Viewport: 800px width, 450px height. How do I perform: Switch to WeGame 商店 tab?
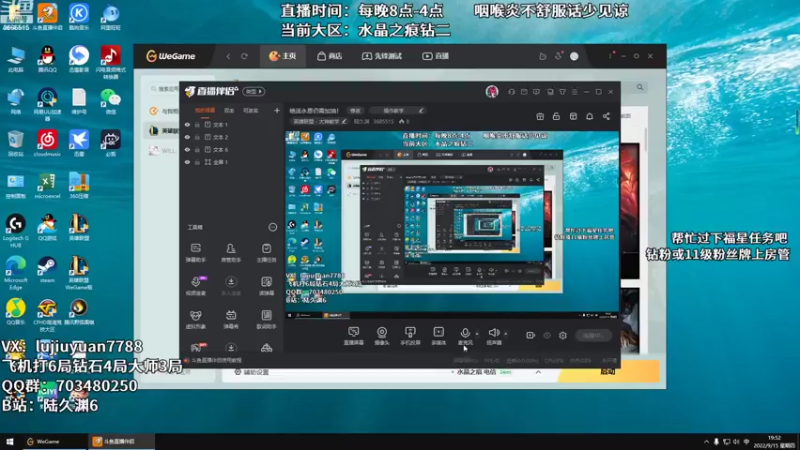[330, 56]
